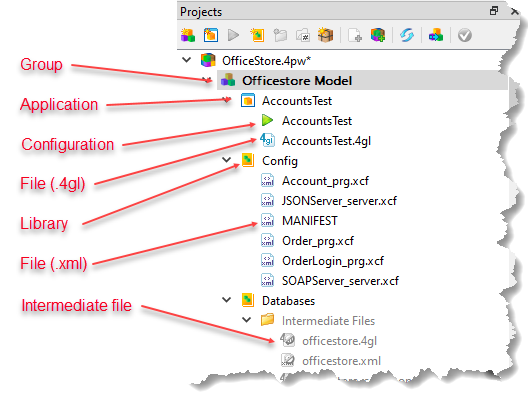Screen dimensions: 528x399
Task: Click the New Package box toolbar icon
Action: click(x=325, y=35)
